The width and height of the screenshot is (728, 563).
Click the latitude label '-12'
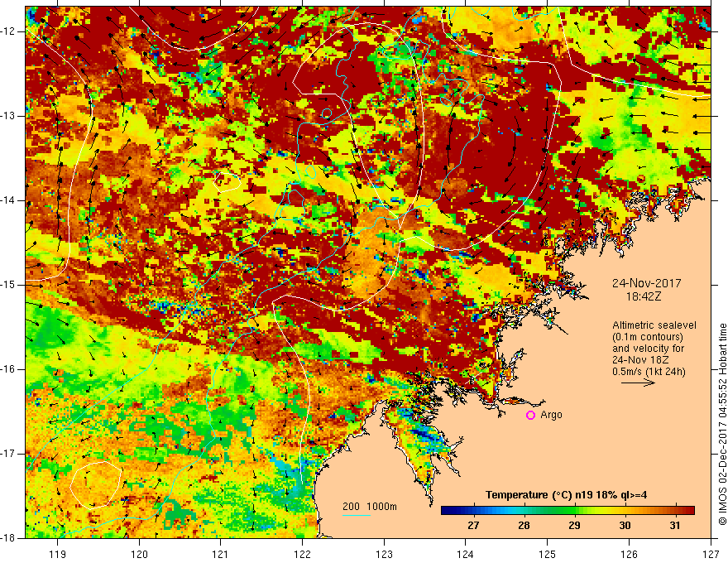8,31
